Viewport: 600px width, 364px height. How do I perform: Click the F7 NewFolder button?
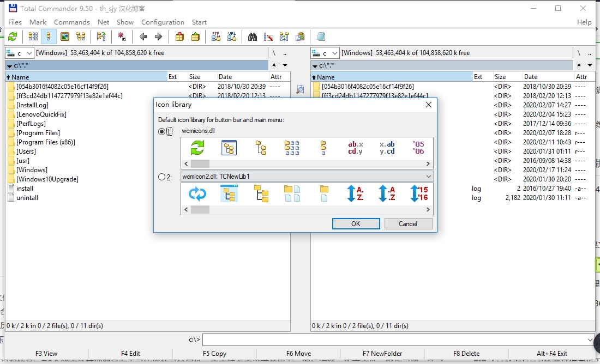(x=382, y=353)
